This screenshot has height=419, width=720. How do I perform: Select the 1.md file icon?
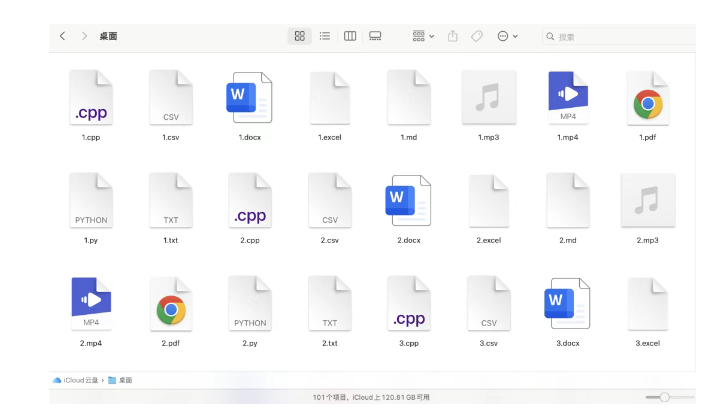point(409,97)
